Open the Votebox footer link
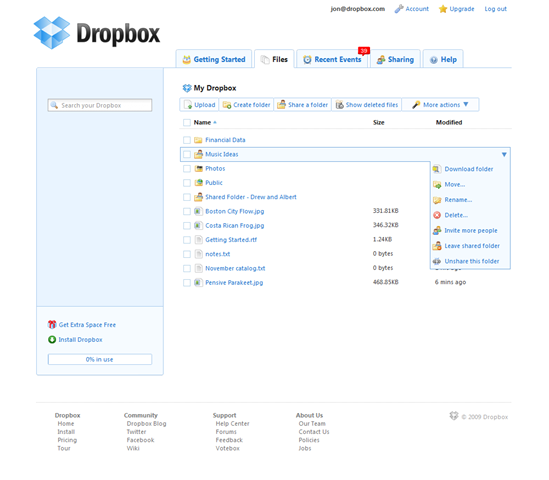The width and height of the screenshot is (549, 480). click(228, 448)
